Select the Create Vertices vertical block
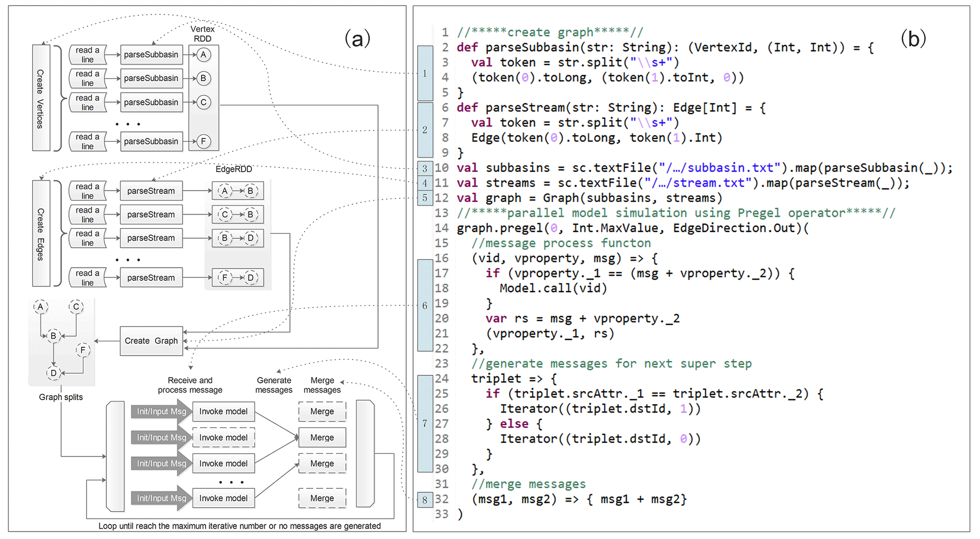Viewport: 980px width, 539px height. tap(41, 98)
